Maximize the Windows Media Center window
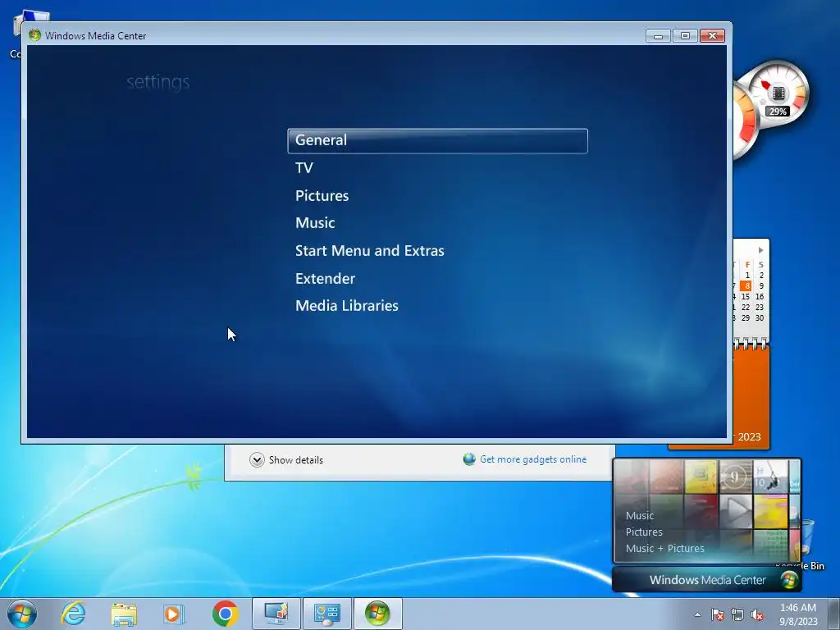 point(685,36)
